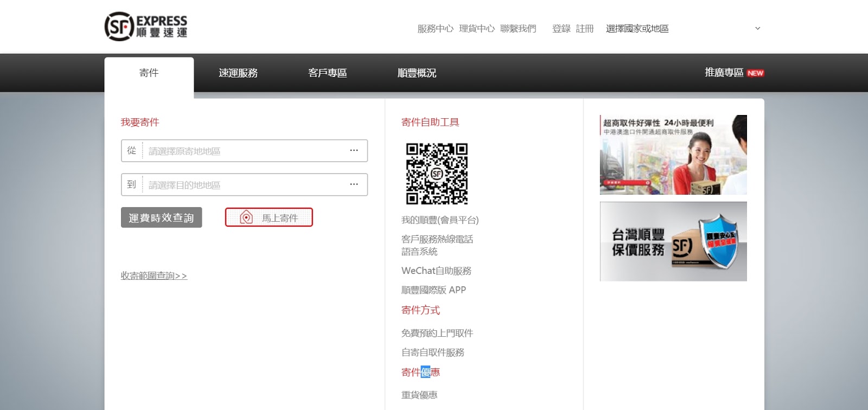The width and height of the screenshot is (868, 410).
Task: Open 自寄自取件服務 link
Action: 433,353
